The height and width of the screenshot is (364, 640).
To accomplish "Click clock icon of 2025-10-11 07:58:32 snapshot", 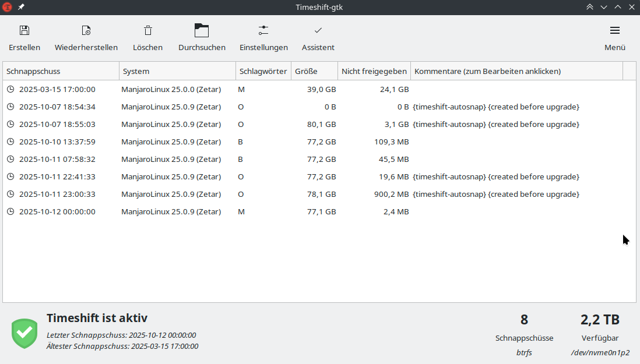I will click(x=10, y=159).
